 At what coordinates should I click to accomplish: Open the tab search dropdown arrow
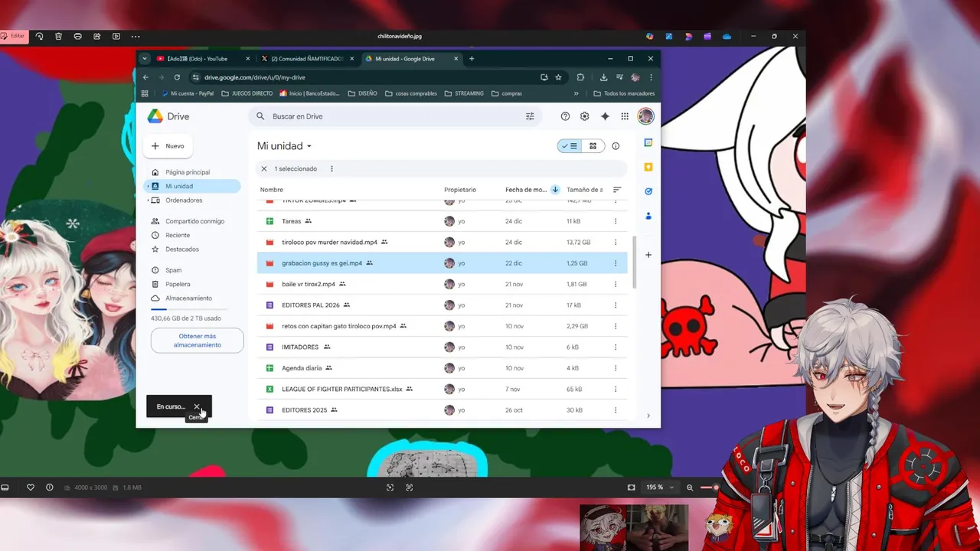(145, 59)
